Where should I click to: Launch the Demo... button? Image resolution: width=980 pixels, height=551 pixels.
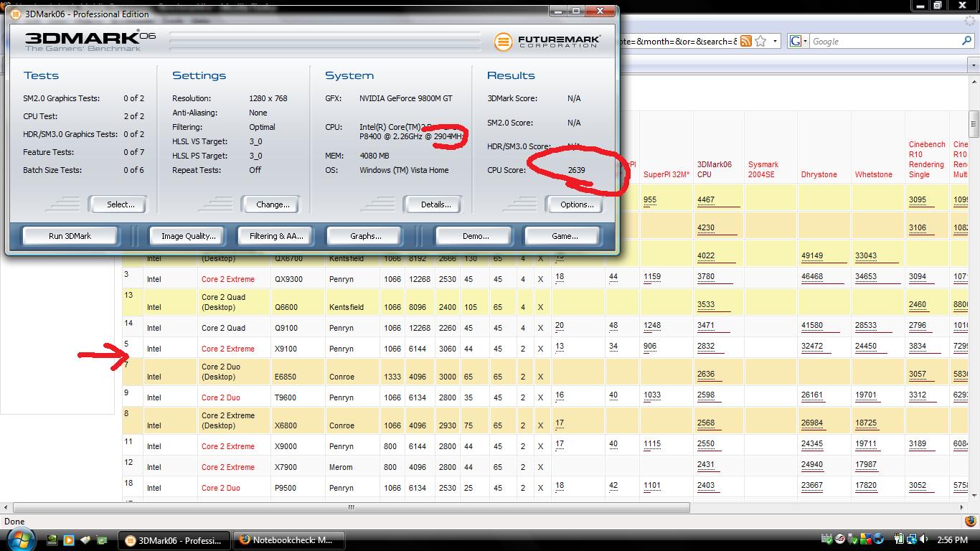[475, 236]
